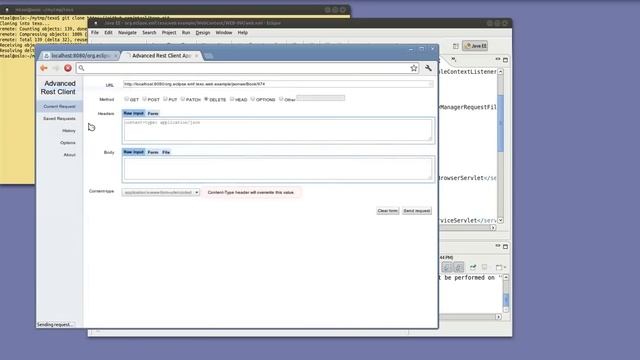Open Eclipse File menu

coord(95,33)
